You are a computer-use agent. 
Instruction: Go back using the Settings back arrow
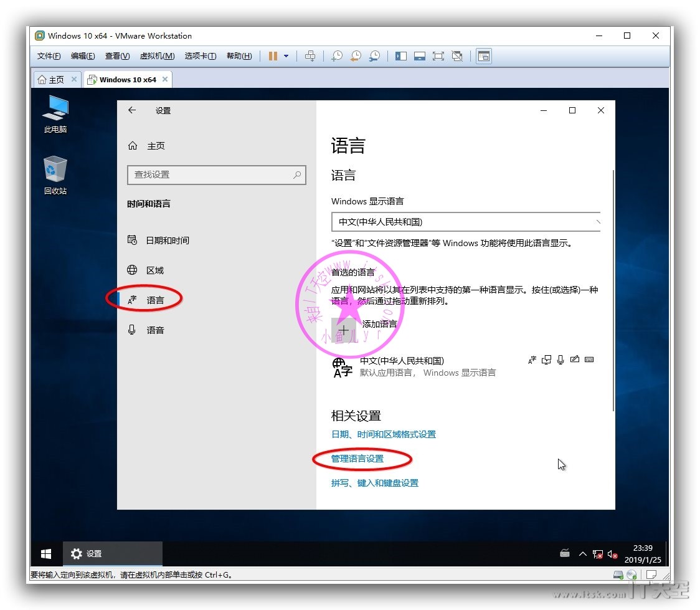(132, 110)
